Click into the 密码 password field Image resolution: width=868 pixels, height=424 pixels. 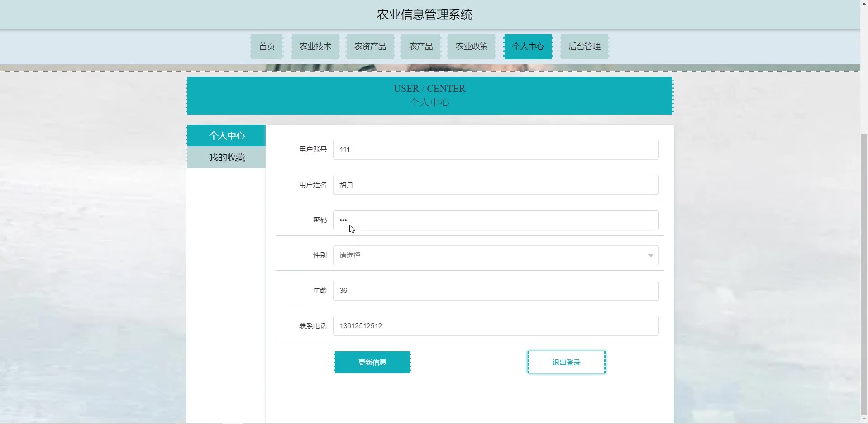[x=496, y=220]
